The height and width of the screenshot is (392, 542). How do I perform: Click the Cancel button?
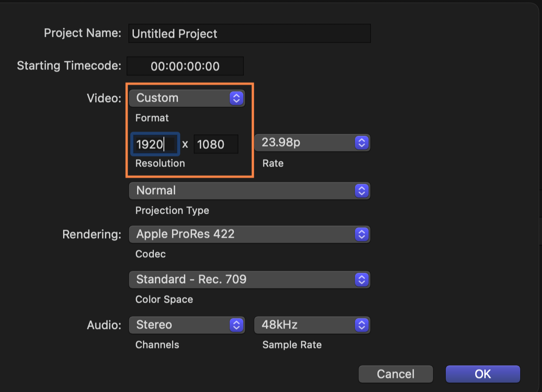click(x=395, y=374)
